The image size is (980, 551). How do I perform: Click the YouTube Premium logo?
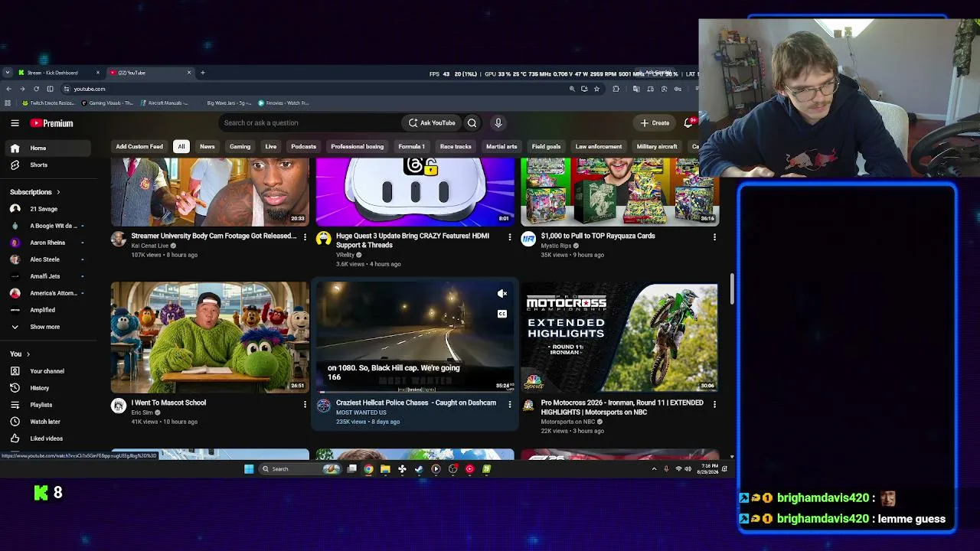(x=52, y=122)
